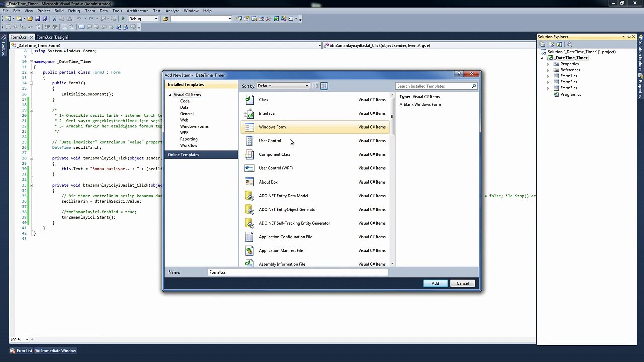The height and width of the screenshot is (362, 644).
Task: Collapse the Visual C# Items tree node
Action: point(170,95)
